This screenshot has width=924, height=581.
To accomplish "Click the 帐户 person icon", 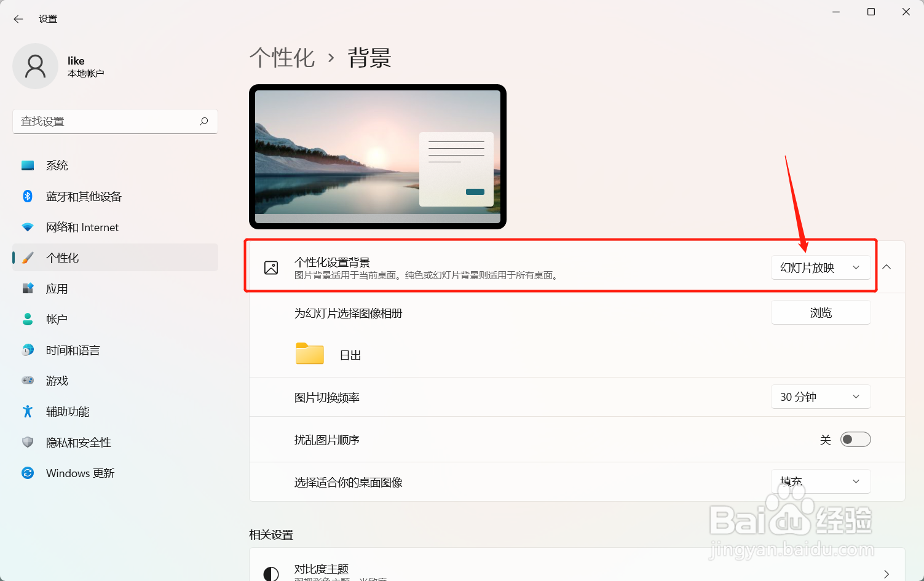I will click(28, 319).
